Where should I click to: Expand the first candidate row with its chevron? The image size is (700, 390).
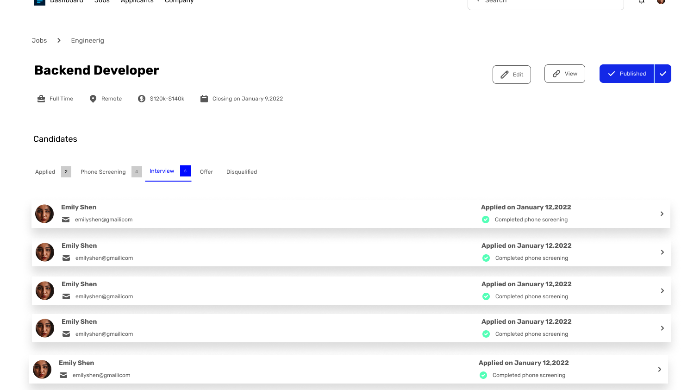tap(662, 214)
